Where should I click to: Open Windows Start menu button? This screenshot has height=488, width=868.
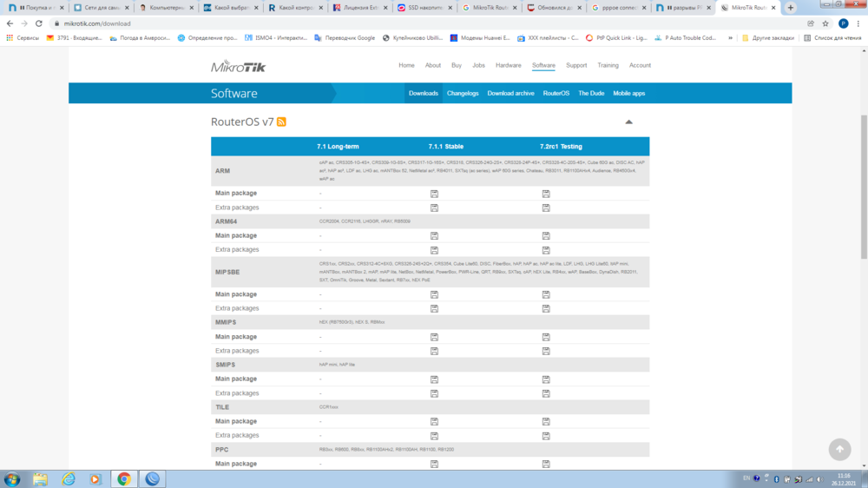click(12, 478)
